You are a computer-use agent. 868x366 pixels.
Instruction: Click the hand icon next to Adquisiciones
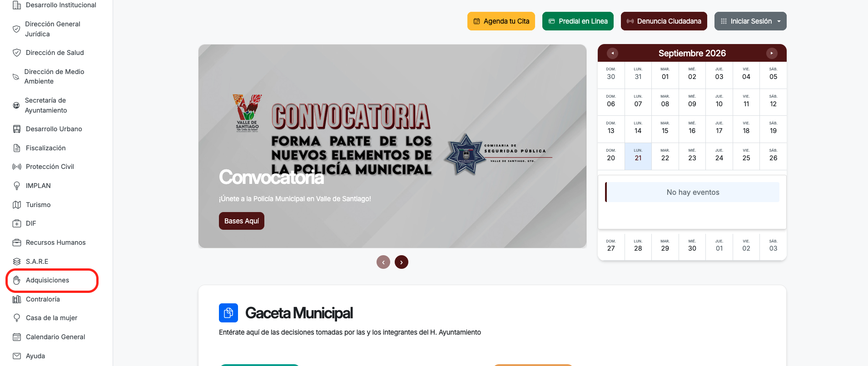click(17, 280)
